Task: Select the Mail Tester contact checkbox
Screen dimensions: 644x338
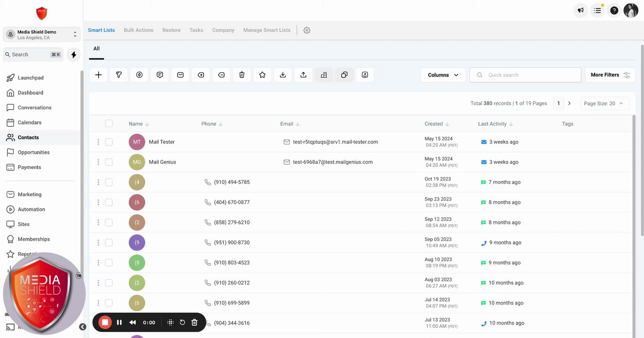Action: click(x=109, y=142)
